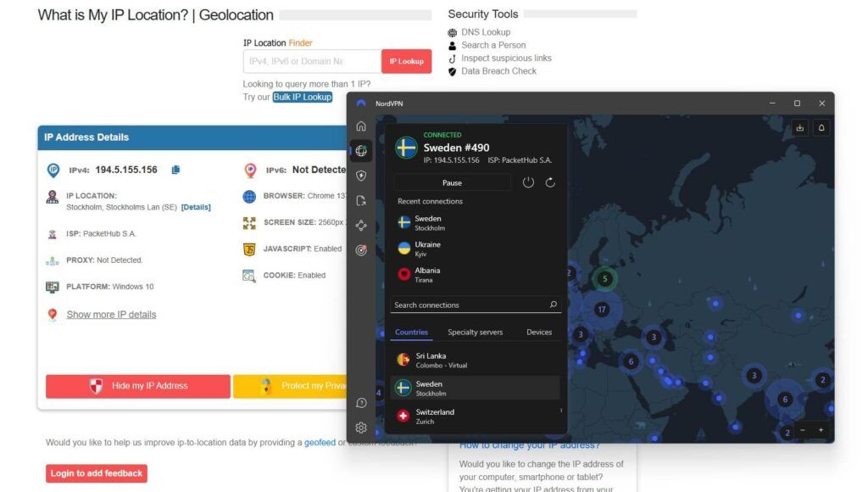Select the globe VPN sidebar icon
This screenshot has height=492, width=868.
pyautogui.click(x=361, y=151)
